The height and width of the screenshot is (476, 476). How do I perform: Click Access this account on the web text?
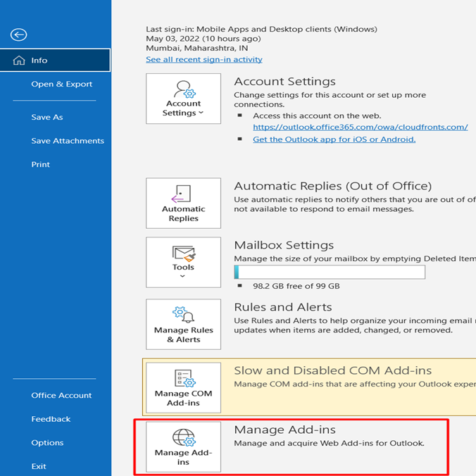click(317, 115)
